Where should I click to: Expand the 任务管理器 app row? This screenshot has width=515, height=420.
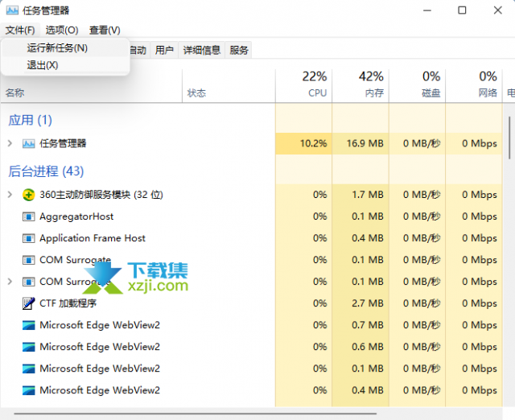[x=10, y=143]
